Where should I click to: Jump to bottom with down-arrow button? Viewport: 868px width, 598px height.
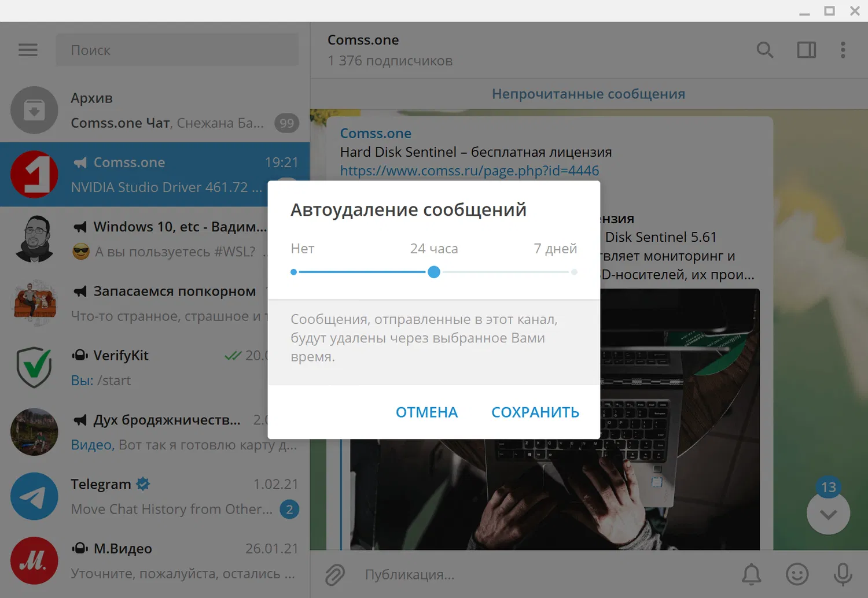coord(829,514)
